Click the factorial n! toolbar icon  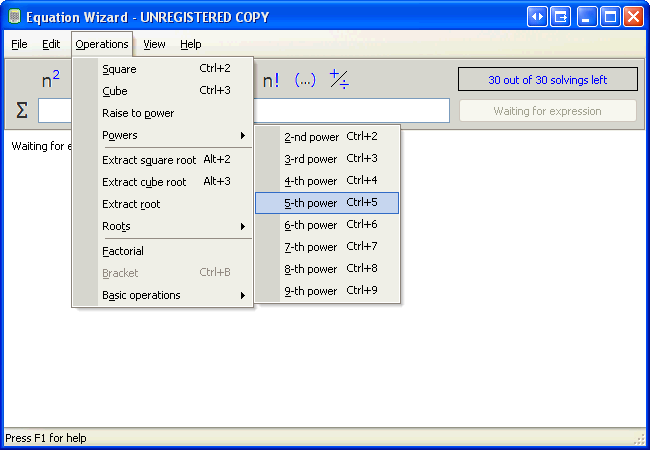pos(271,80)
